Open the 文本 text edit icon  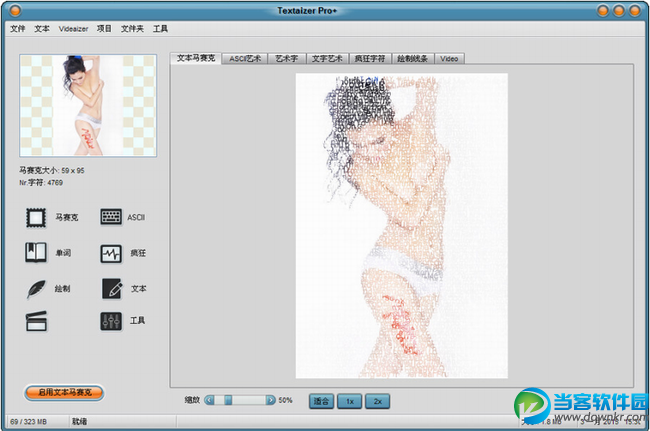point(111,289)
